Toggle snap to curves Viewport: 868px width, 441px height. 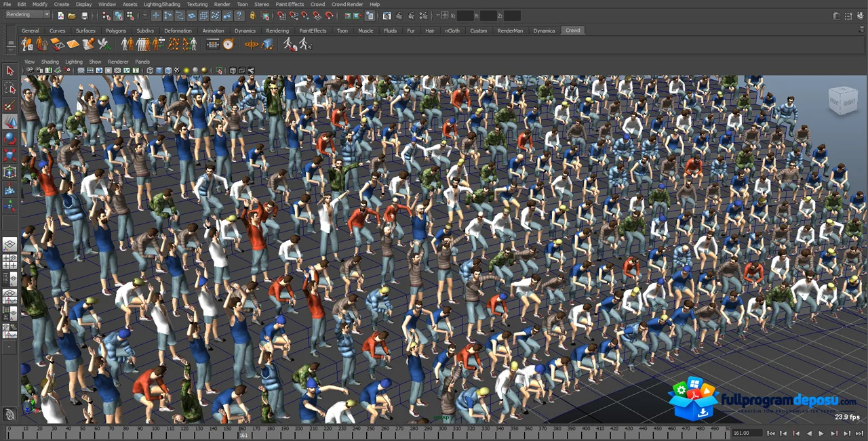tap(294, 16)
